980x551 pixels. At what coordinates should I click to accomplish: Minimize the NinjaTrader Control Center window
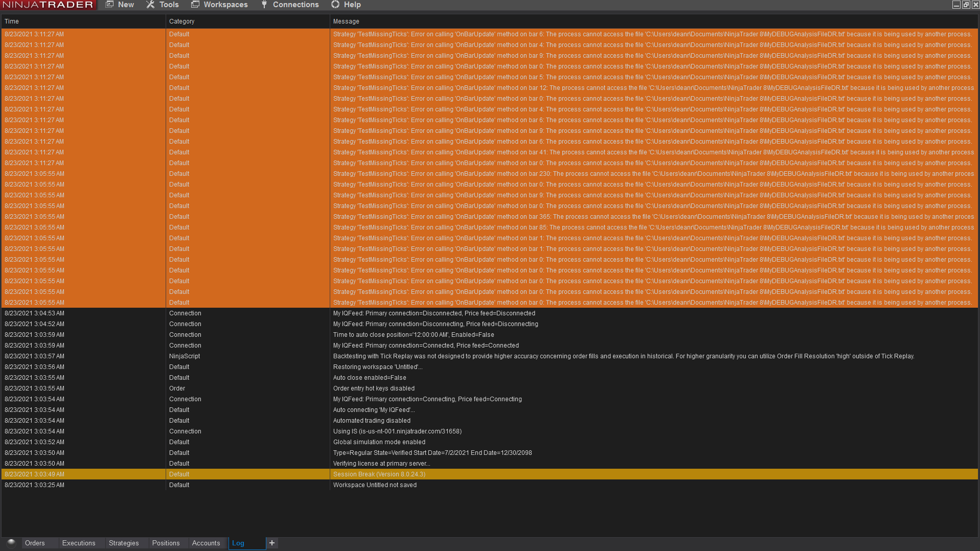(956, 5)
